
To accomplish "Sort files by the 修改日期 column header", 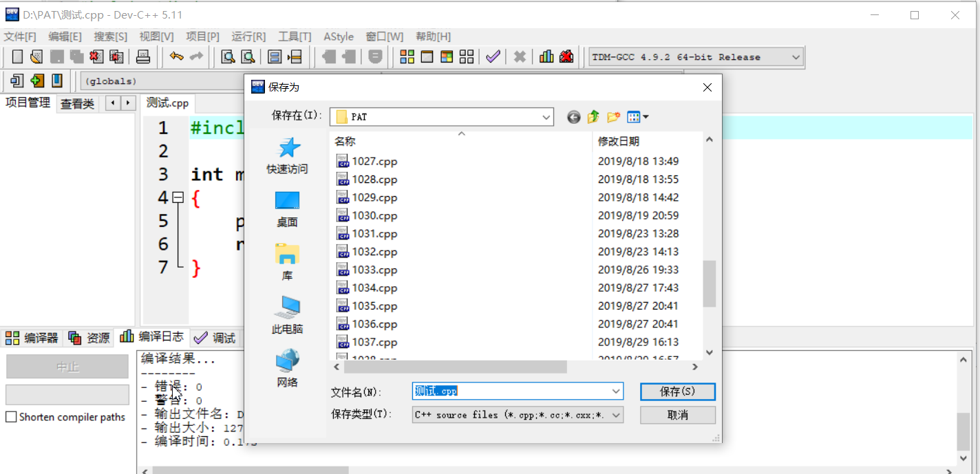I will [647, 141].
